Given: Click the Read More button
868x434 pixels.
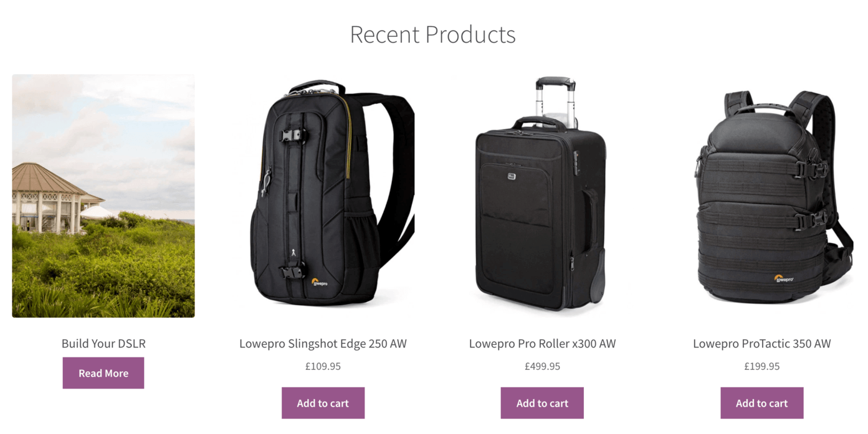Looking at the screenshot, I should pyautogui.click(x=103, y=373).
